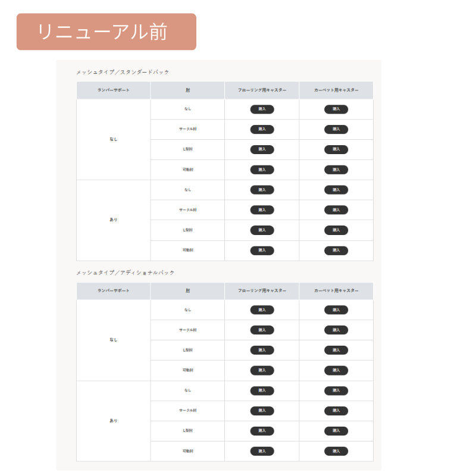Image resolution: width=476 pixels, height=476 pixels.
Task: 購入 for 可動肘 カーペット用, ランバーなし, スタンダード
Action: click(336, 170)
